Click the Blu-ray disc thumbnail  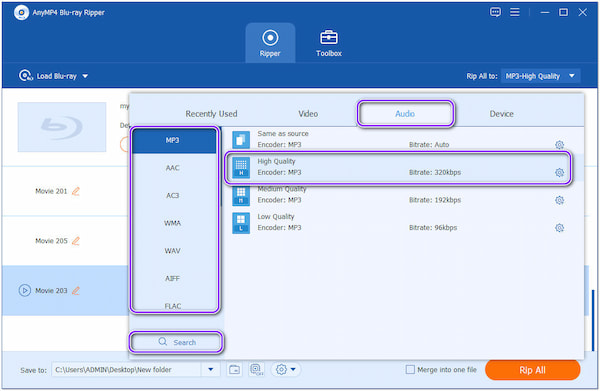click(62, 127)
